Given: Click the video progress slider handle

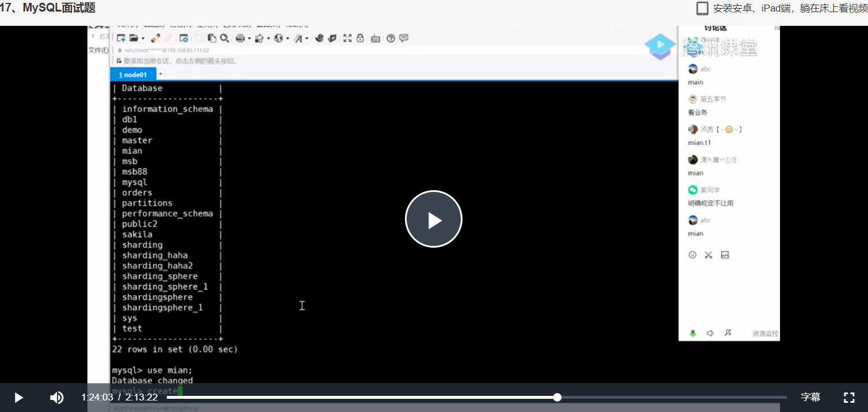Looking at the screenshot, I should pyautogui.click(x=557, y=397).
